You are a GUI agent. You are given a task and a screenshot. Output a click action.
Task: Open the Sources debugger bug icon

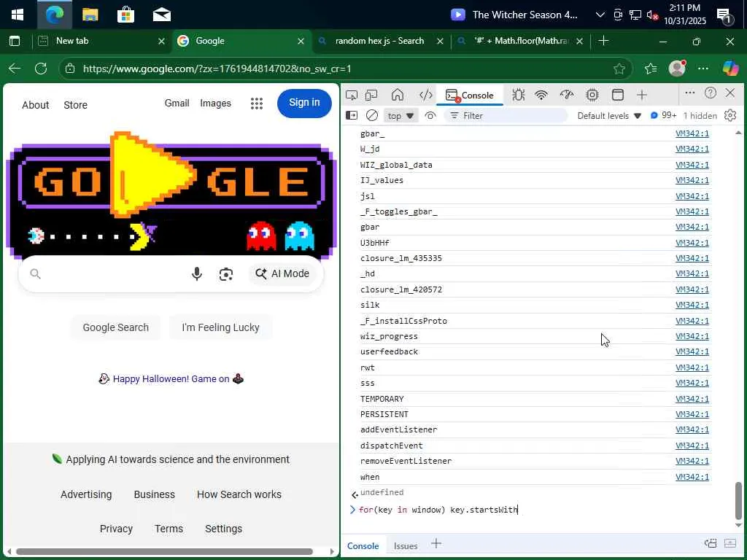pyautogui.click(x=519, y=95)
